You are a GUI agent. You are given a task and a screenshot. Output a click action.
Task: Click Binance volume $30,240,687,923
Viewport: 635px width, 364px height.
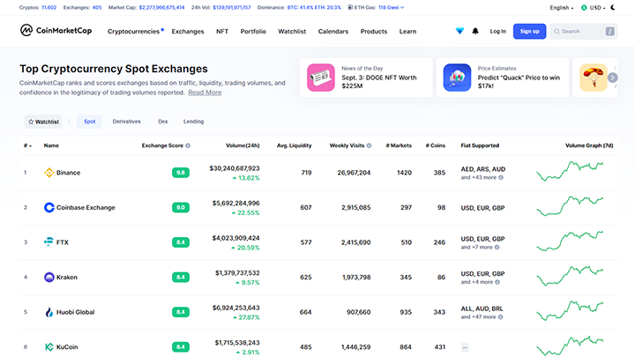pos(235,168)
